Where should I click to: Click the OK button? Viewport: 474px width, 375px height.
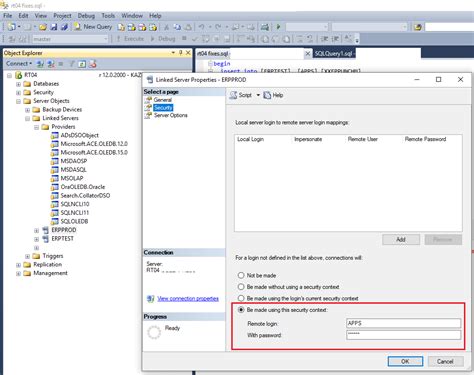[405, 361]
